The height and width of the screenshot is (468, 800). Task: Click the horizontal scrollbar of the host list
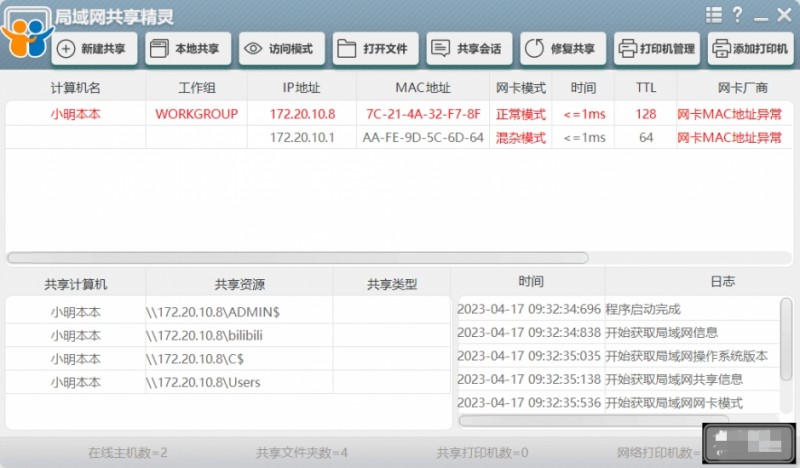(297, 258)
